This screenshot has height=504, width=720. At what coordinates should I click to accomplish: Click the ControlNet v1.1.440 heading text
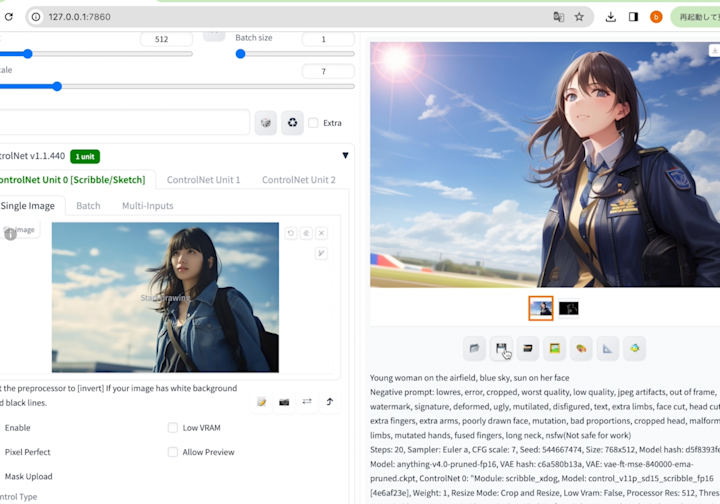pyautogui.click(x=32, y=156)
